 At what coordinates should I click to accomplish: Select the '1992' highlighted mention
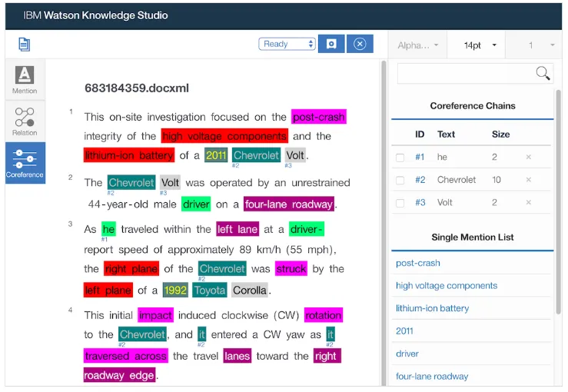pos(175,291)
